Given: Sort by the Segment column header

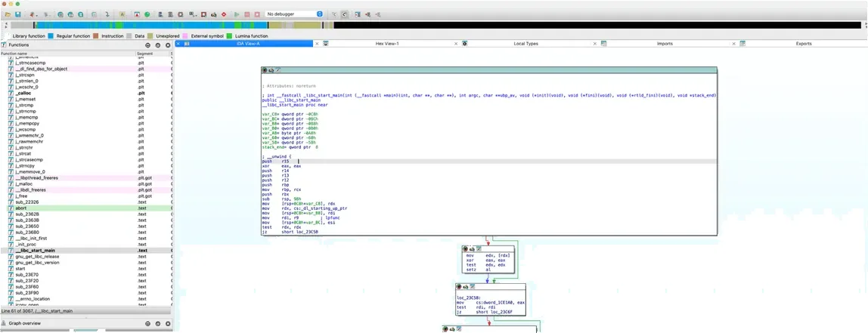Looking at the screenshot, I should point(153,54).
